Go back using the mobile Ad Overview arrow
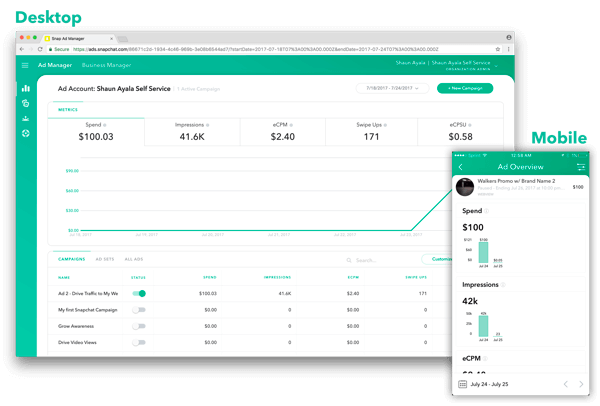600x406 pixels. pos(461,167)
